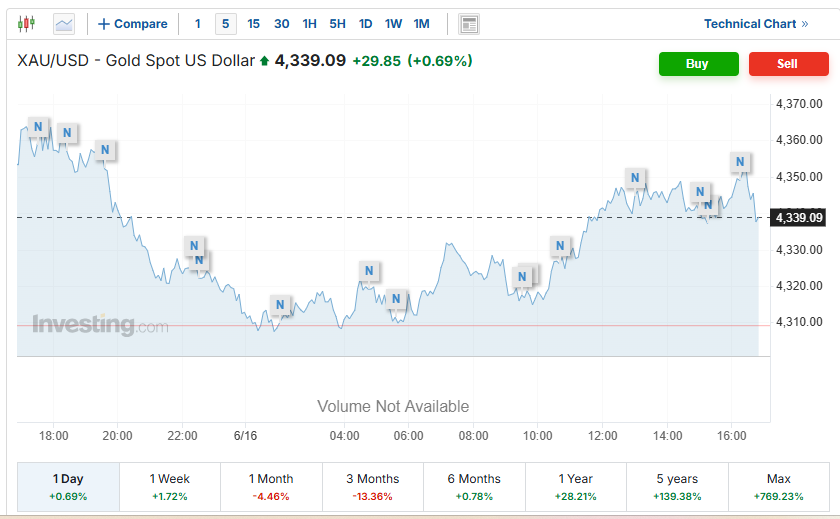
Task: Click the XAU/USD Gold Spot title
Action: point(136,61)
